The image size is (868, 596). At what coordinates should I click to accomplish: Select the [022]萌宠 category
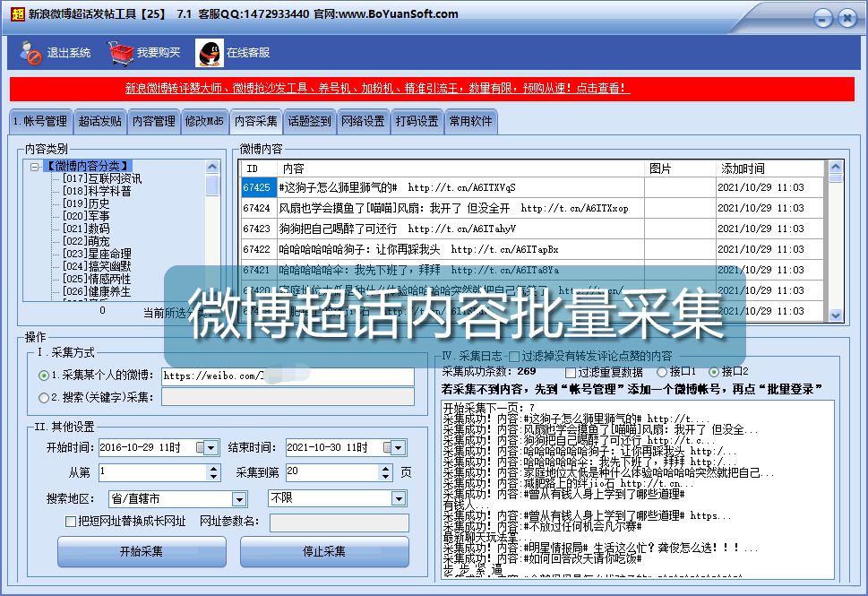click(86, 241)
